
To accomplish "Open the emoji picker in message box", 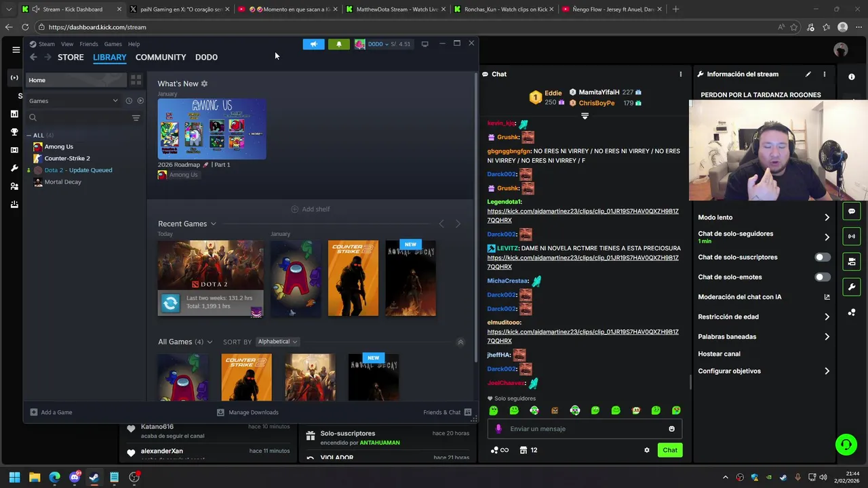I will (672, 429).
